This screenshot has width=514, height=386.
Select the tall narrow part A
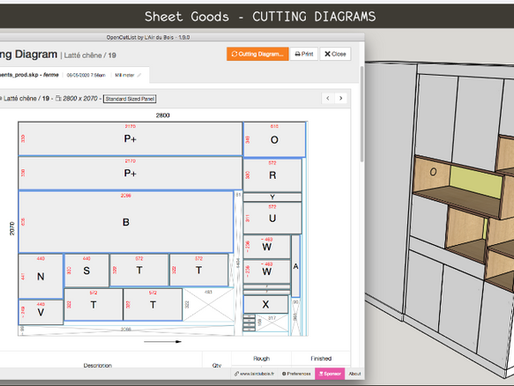coord(296,266)
